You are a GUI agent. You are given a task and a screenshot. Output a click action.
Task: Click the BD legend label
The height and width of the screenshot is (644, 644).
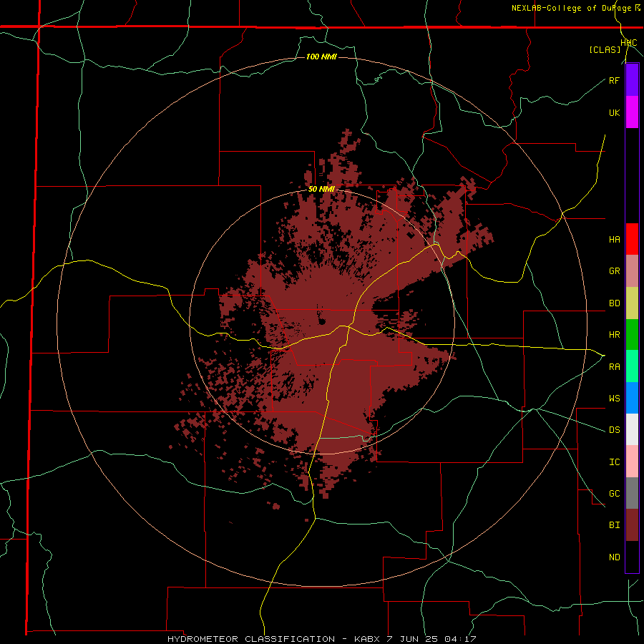(614, 303)
